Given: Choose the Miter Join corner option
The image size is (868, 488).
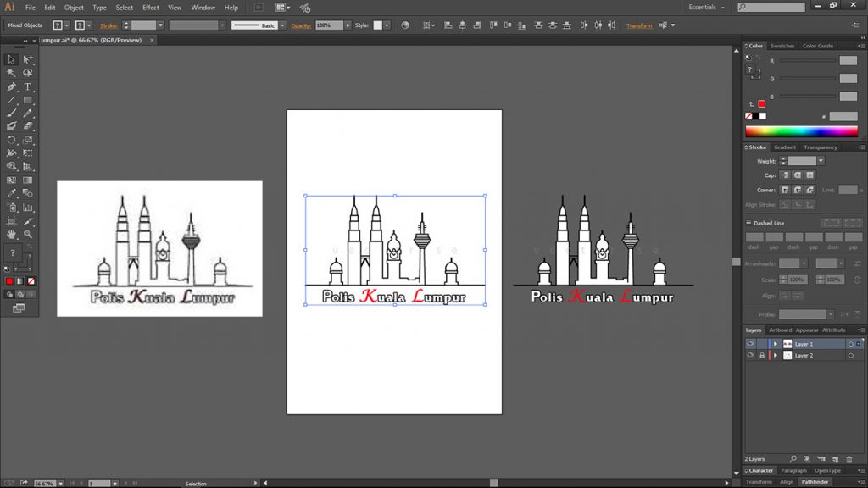Looking at the screenshot, I should [785, 190].
